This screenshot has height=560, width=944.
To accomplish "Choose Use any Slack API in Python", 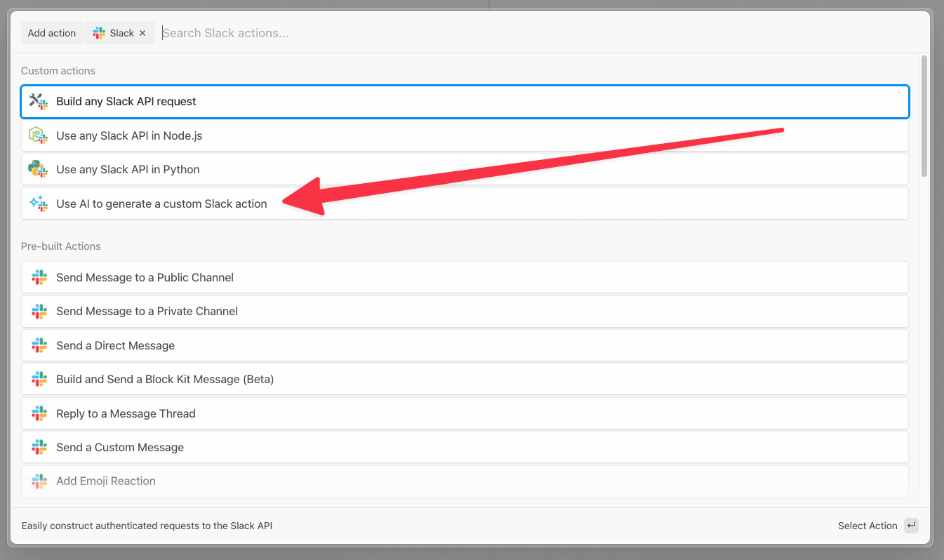I will coord(465,169).
